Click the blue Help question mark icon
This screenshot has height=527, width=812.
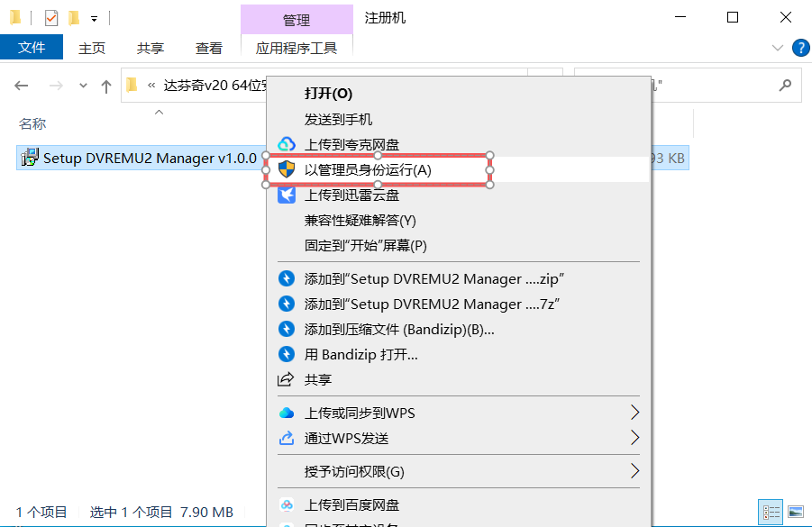pos(800,48)
